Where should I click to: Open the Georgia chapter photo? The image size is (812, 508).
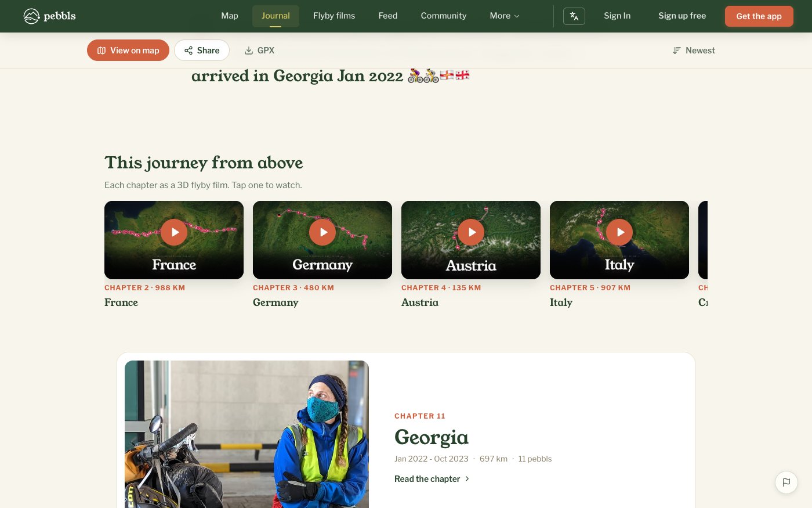(246, 434)
